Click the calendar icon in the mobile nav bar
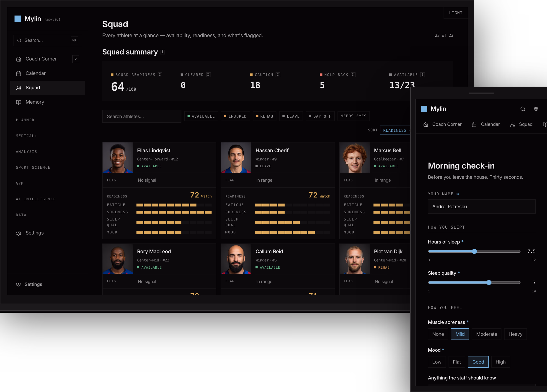 pyautogui.click(x=474, y=124)
